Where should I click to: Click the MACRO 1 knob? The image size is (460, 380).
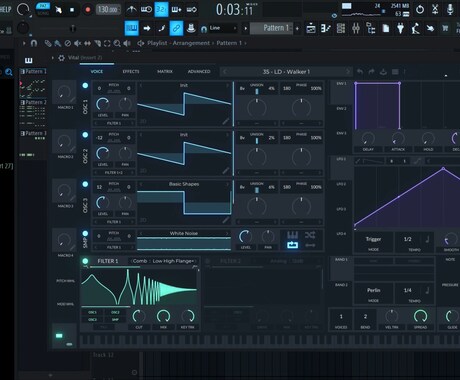pos(64,93)
